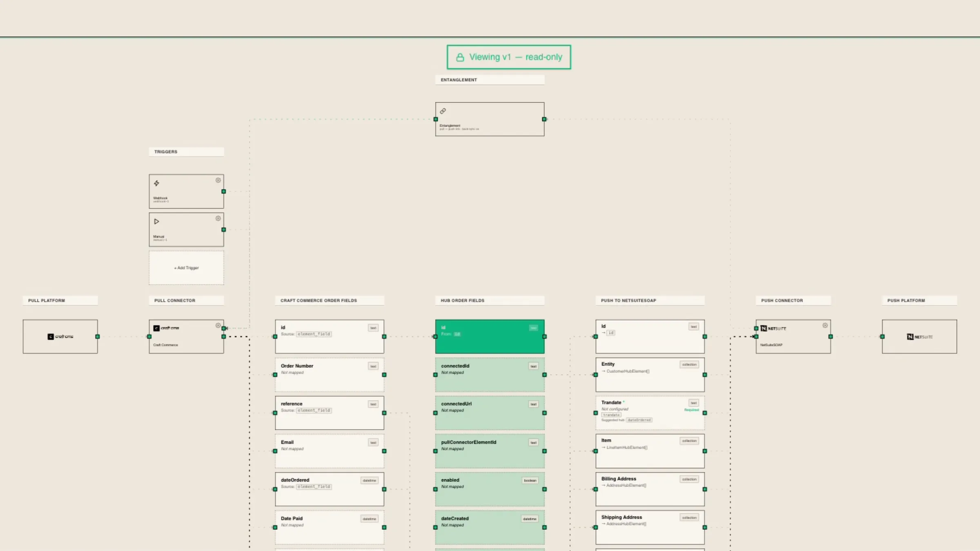Select the highlighted hub id field node
This screenshot has width=980, height=551.
tap(490, 337)
